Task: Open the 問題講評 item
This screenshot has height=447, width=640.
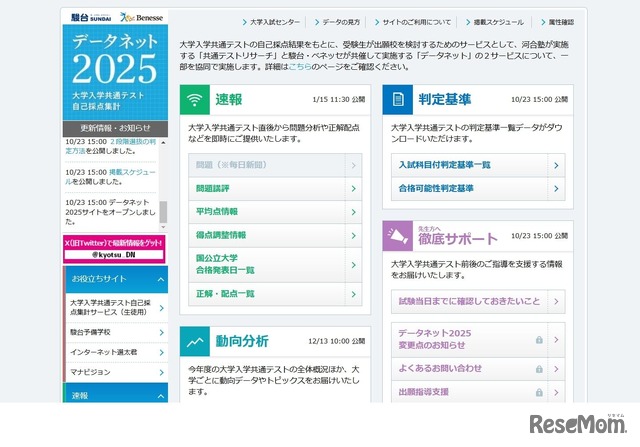Action: point(275,189)
